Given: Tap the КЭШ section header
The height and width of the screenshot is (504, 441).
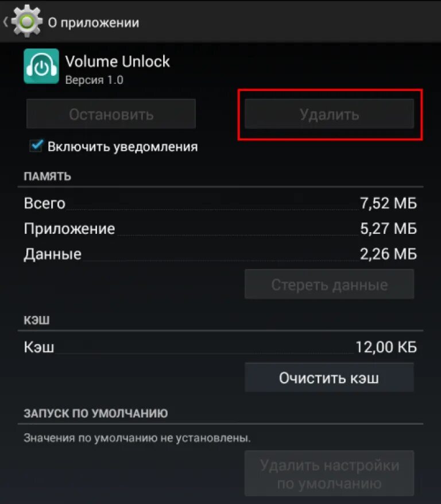Looking at the screenshot, I should (37, 320).
